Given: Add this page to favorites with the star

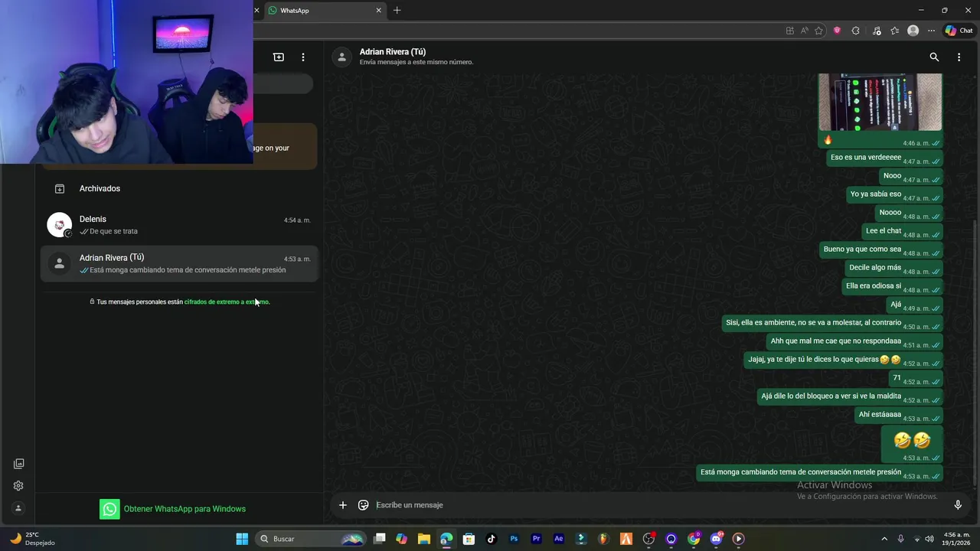Looking at the screenshot, I should click(819, 31).
